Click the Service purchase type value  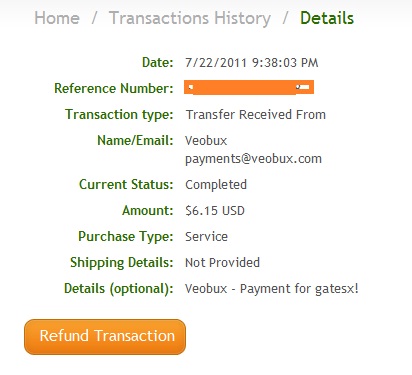click(x=207, y=236)
